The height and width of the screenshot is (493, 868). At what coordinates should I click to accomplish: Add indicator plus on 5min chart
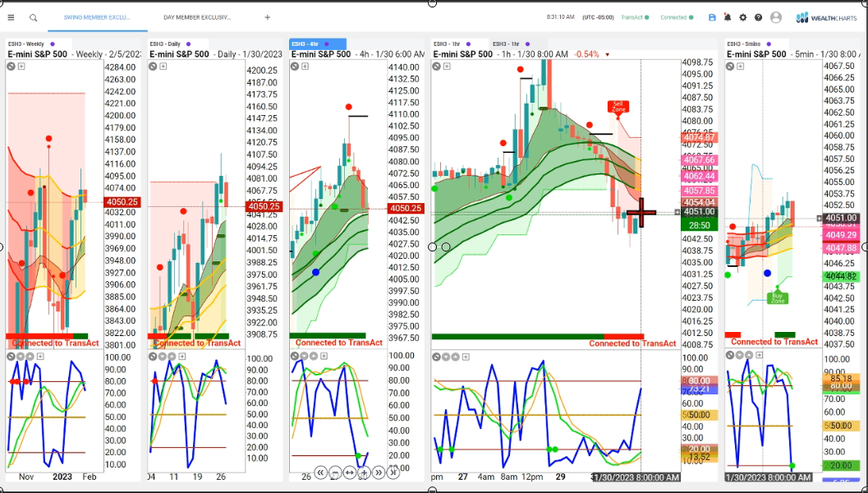(740, 67)
